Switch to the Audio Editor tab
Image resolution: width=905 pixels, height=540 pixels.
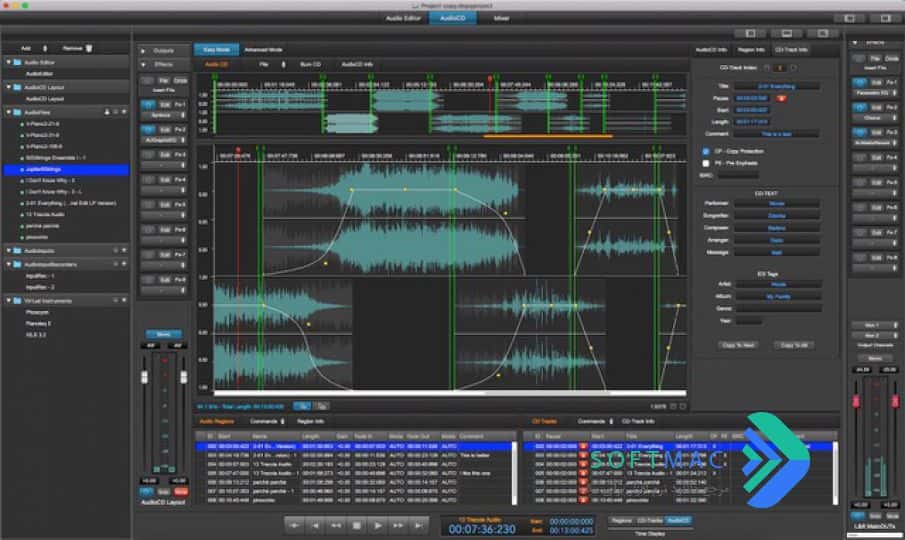pos(403,18)
